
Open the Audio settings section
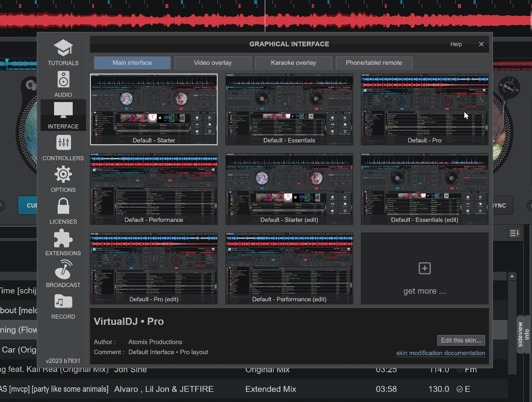(x=63, y=84)
